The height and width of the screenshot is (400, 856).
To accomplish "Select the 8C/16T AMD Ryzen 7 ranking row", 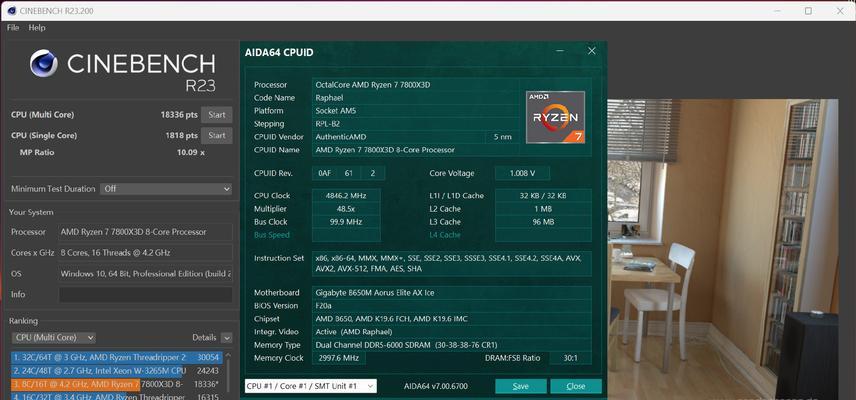I will click(x=116, y=384).
